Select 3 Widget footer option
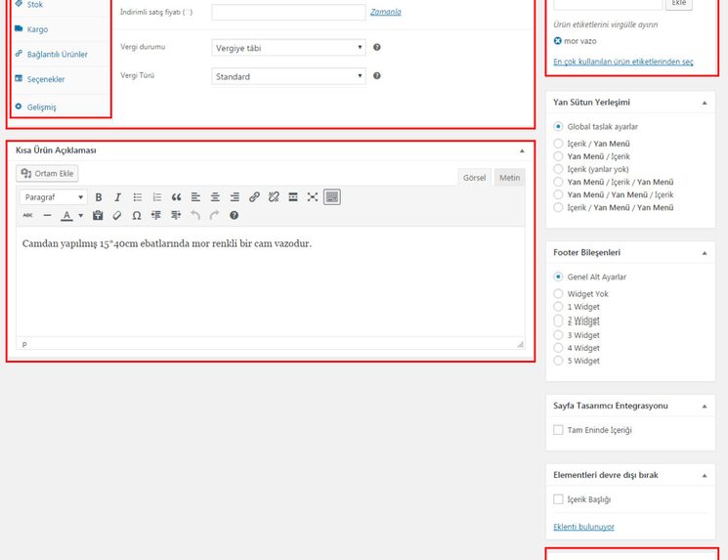Viewport: 728px width, 560px height. click(x=558, y=335)
